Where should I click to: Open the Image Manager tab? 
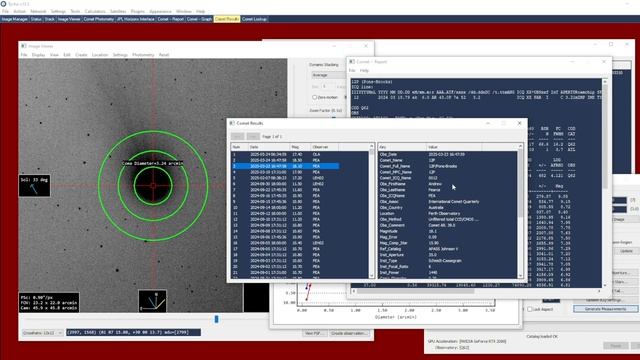click(x=15, y=19)
